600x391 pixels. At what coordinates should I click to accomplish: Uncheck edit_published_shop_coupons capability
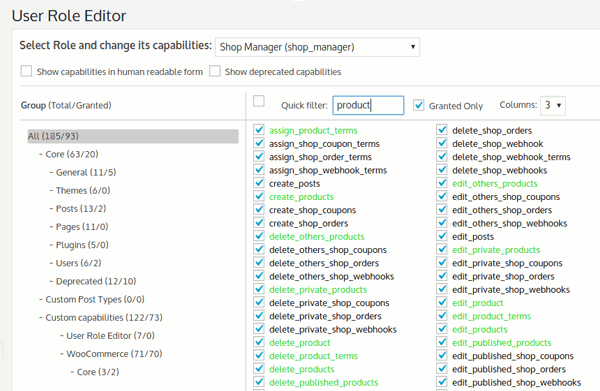pyautogui.click(x=442, y=355)
